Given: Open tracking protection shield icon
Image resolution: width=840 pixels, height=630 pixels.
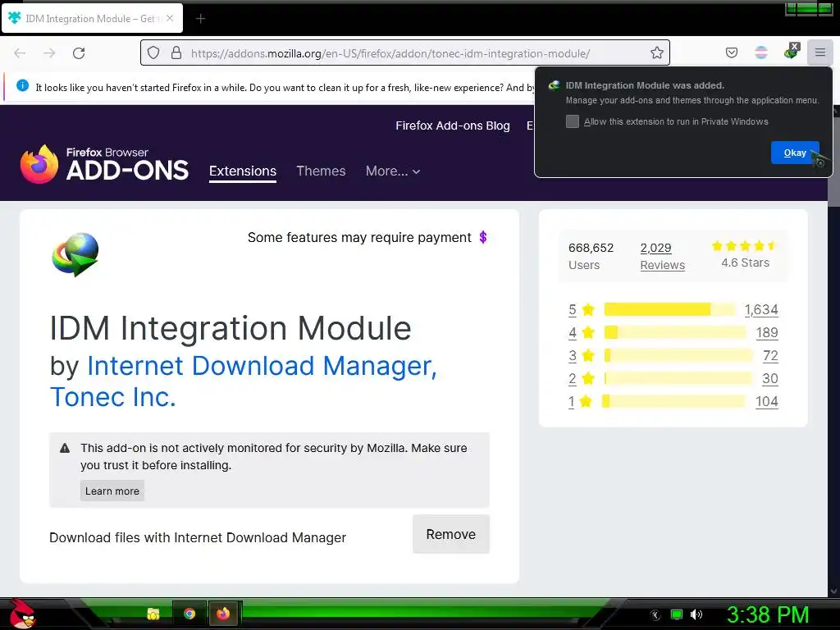Looking at the screenshot, I should [153, 52].
